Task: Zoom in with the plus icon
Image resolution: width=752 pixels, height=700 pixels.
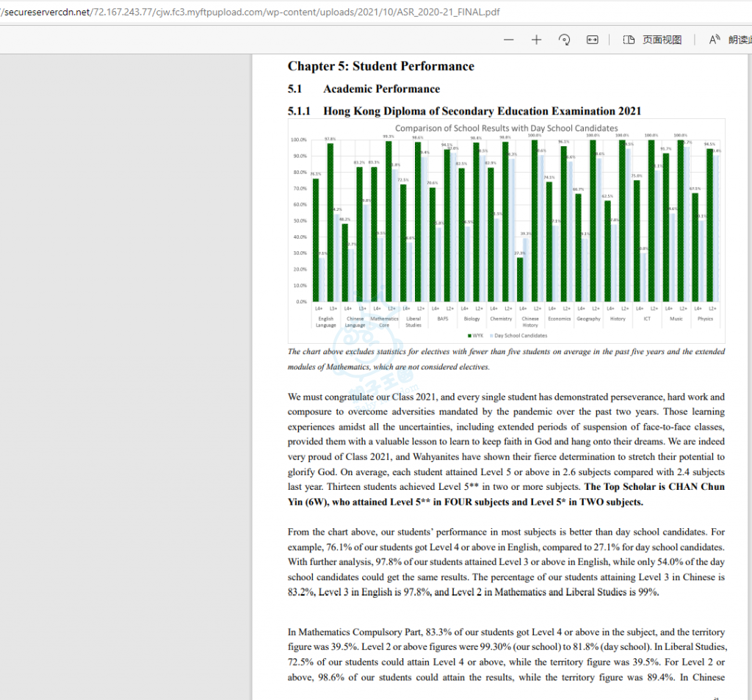Action: click(536, 40)
